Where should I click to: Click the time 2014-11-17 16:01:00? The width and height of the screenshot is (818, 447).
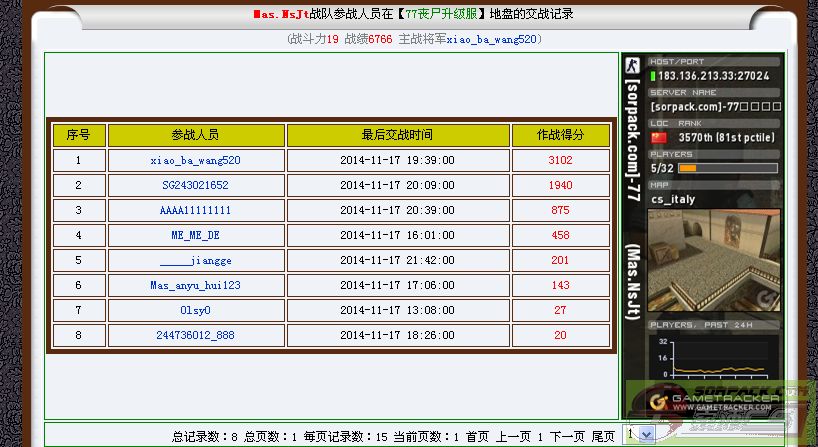pos(398,235)
